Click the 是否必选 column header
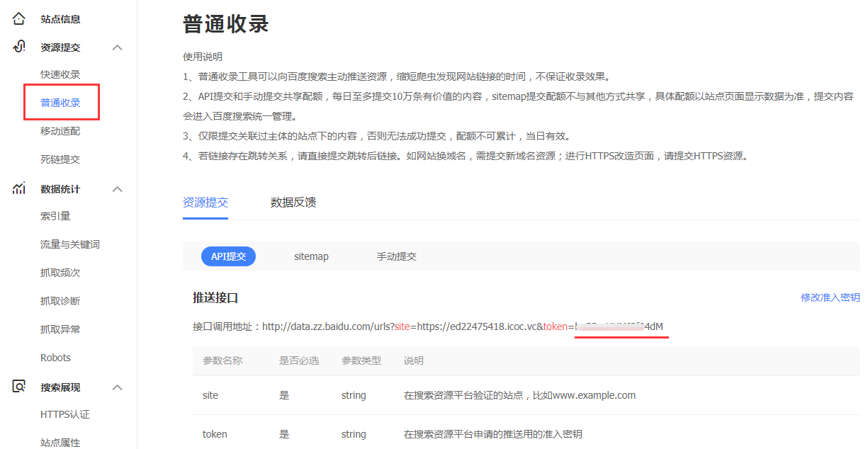 tap(299, 360)
